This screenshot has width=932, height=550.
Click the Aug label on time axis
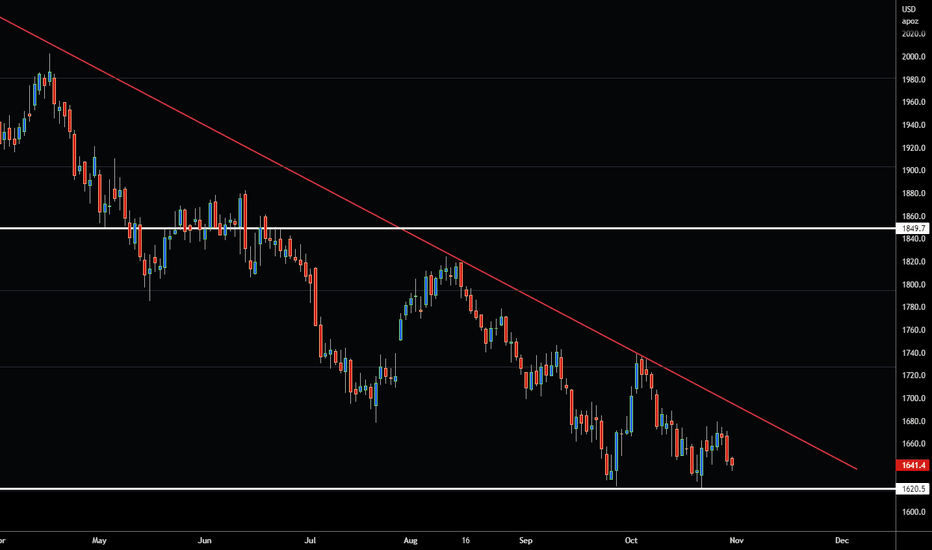411,540
